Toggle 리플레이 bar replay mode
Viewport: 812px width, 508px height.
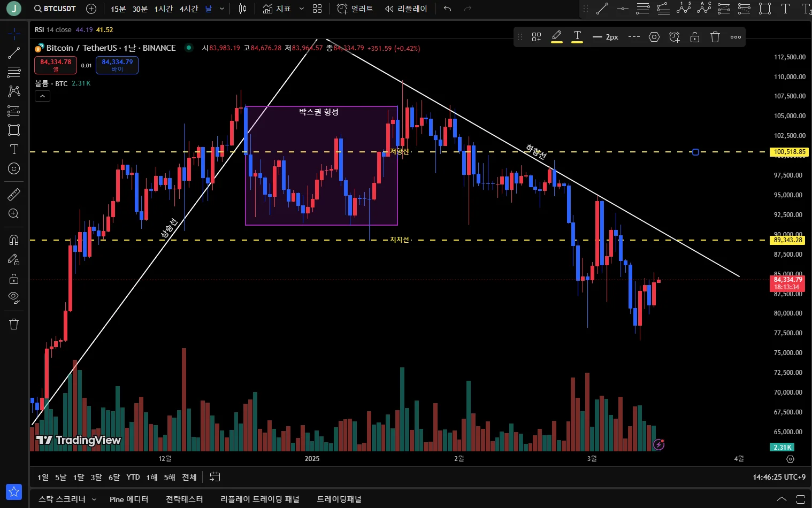click(406, 9)
